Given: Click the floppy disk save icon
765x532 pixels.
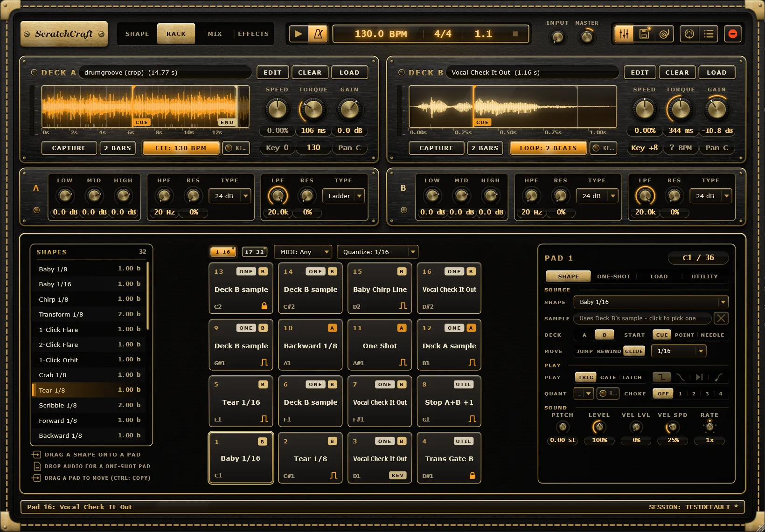Looking at the screenshot, I should pos(644,34).
